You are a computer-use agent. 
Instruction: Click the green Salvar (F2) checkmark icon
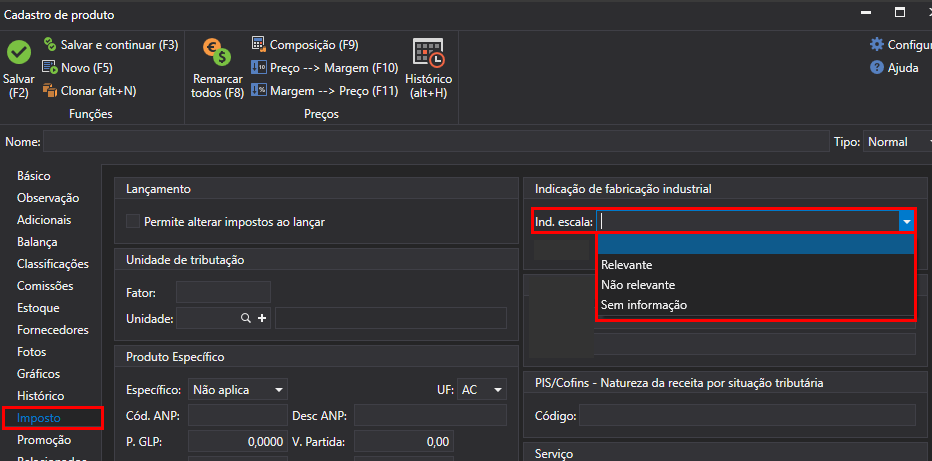[18, 54]
